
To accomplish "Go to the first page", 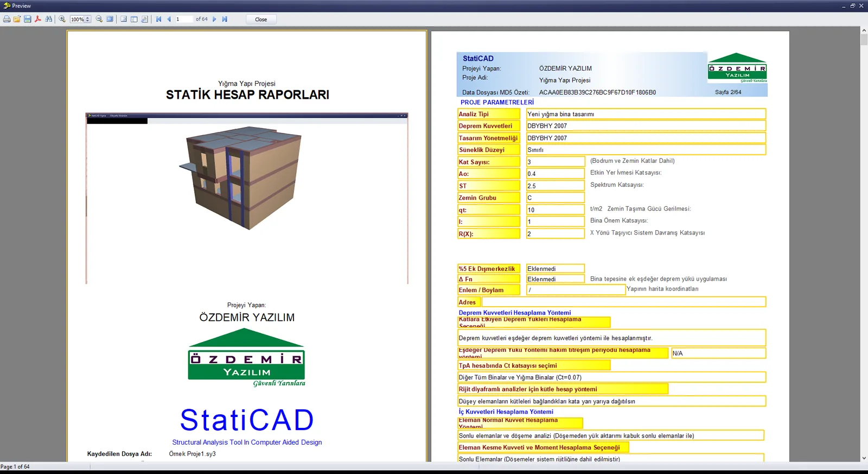I will coord(159,19).
